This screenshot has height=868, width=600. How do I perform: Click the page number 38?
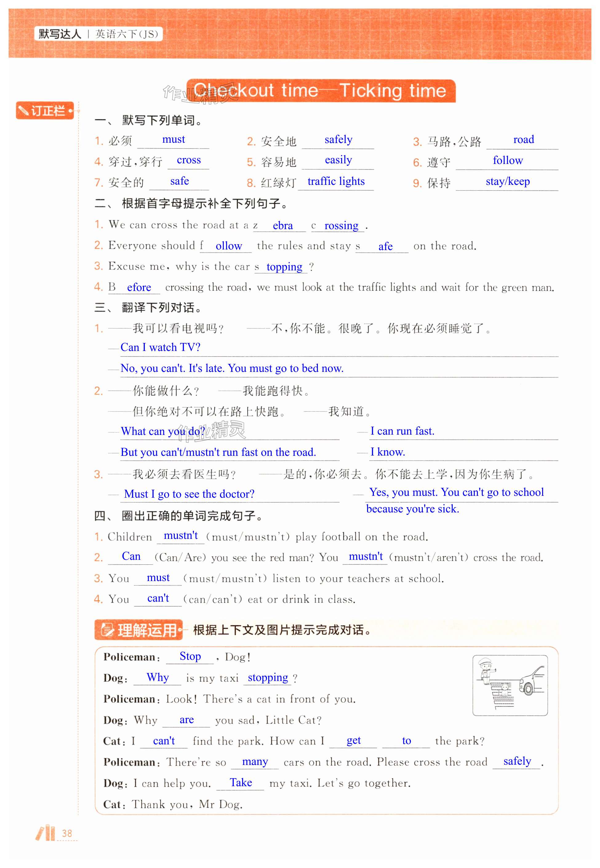[67, 834]
